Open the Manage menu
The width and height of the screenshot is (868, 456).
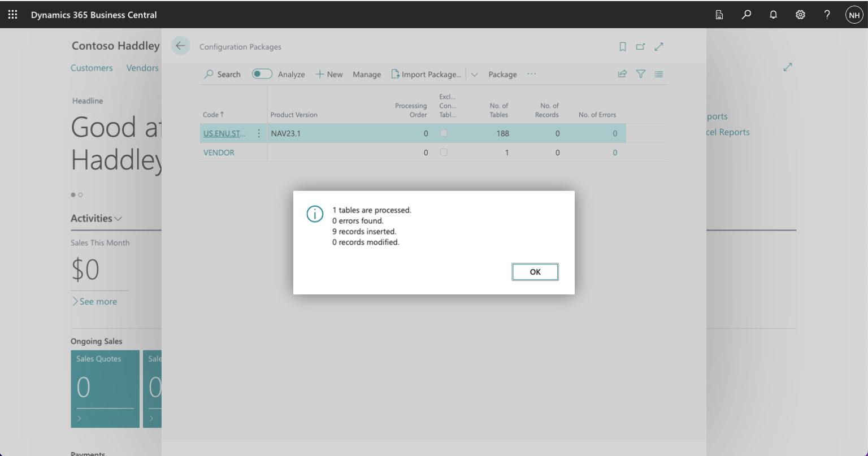[x=367, y=75]
